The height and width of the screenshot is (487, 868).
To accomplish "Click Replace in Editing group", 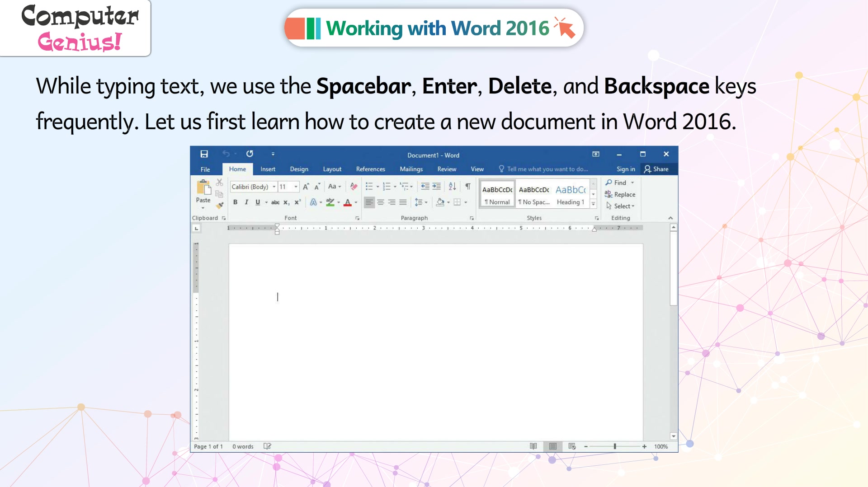I will click(x=620, y=194).
